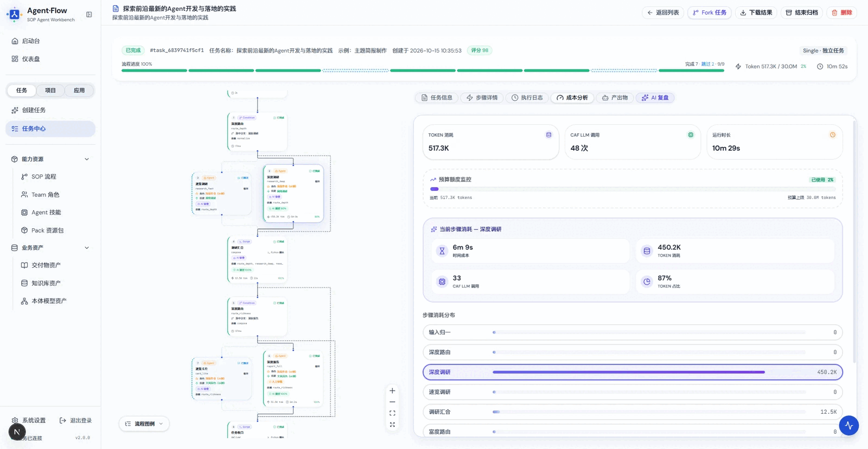
Task: Show the 产出物 tab
Action: coord(615,98)
